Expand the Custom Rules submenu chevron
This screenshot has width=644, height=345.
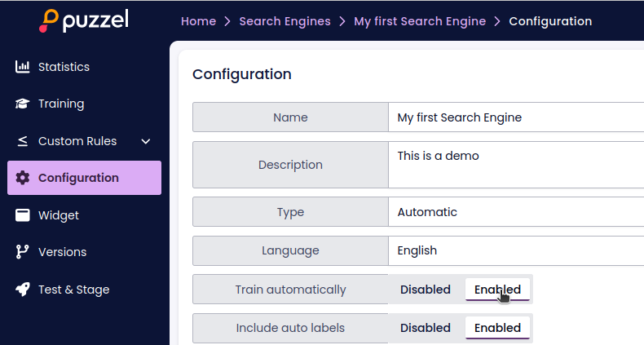[146, 141]
